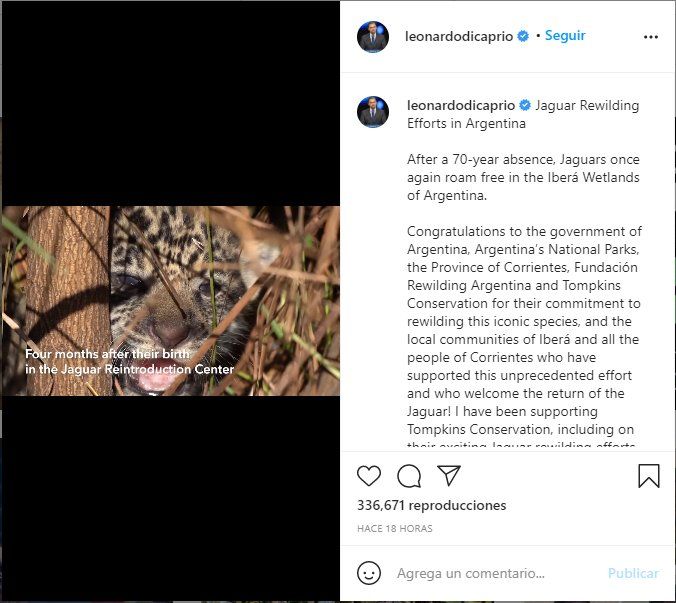Click the profile avatar beside the caption
The width and height of the screenshot is (676, 603).
tap(373, 112)
